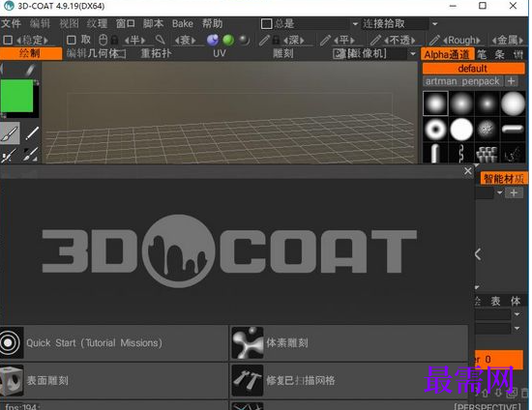
Task: Add smart material with plus button
Action: click(x=514, y=192)
